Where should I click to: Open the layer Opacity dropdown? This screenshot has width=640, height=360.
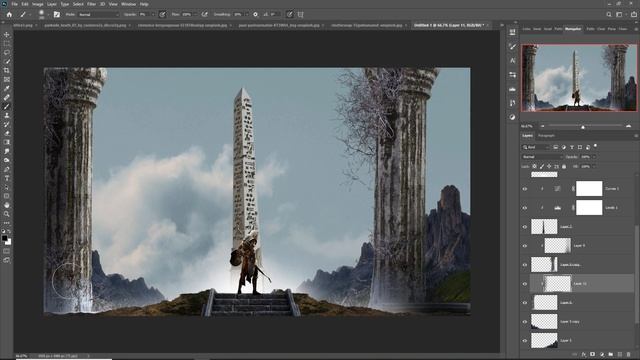594,157
